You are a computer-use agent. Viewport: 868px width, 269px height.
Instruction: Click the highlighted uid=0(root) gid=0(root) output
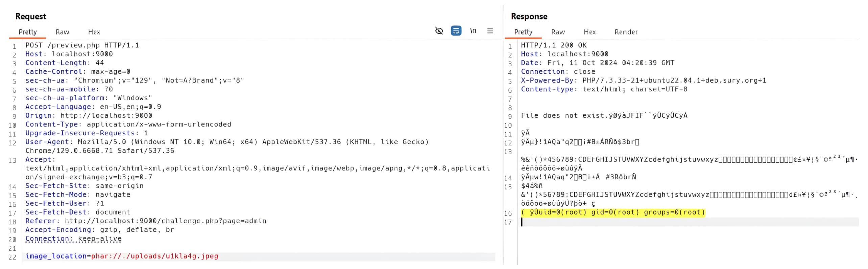613,212
